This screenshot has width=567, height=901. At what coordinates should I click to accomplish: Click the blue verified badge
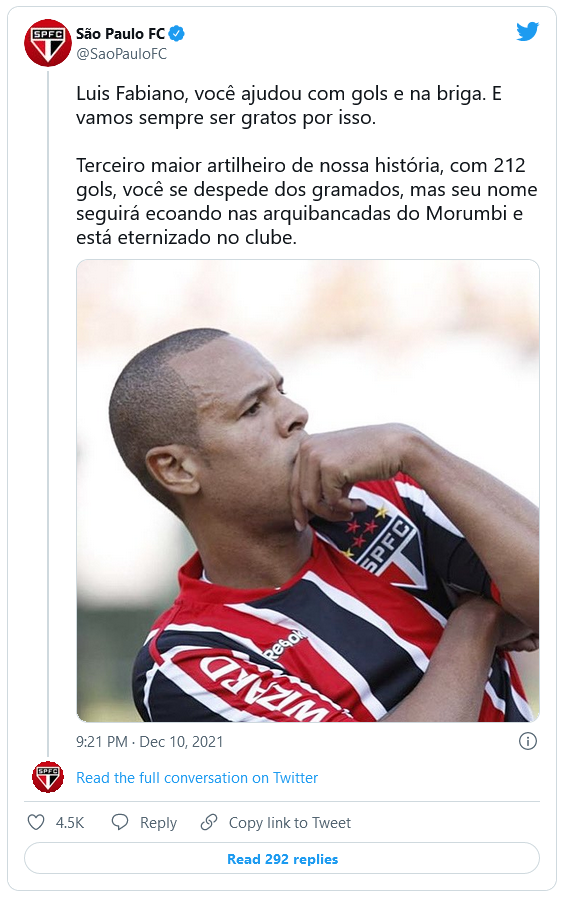click(177, 34)
